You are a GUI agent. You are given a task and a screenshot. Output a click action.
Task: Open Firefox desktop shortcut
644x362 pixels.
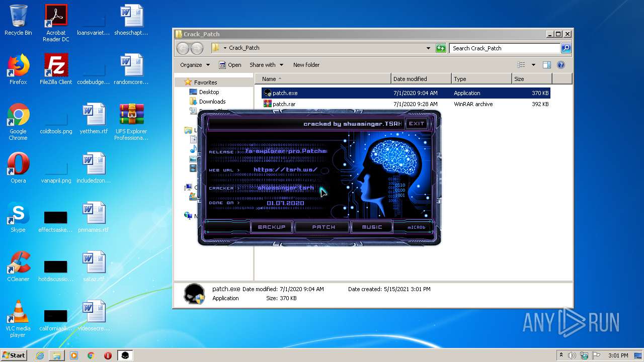pos(18,69)
